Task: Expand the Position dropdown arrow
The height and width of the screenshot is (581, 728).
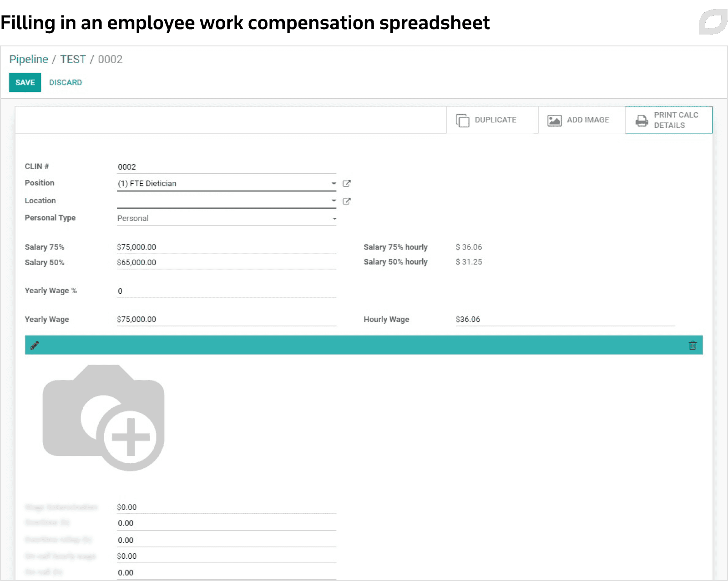Action: point(334,184)
